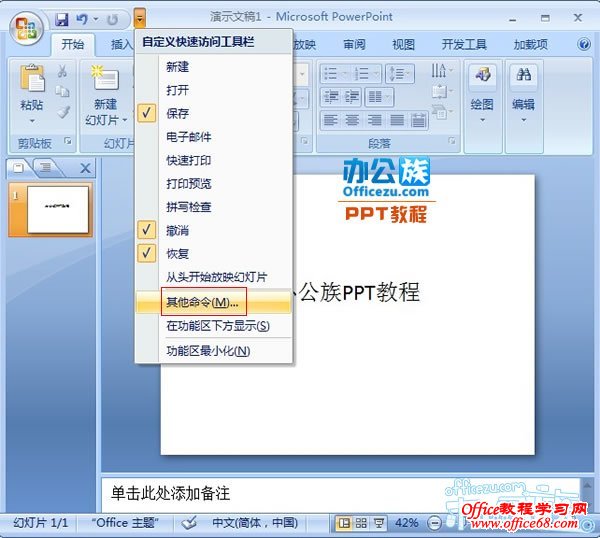The image size is (600, 538).
Task: Click the Cut scissors icon
Action: [62, 71]
